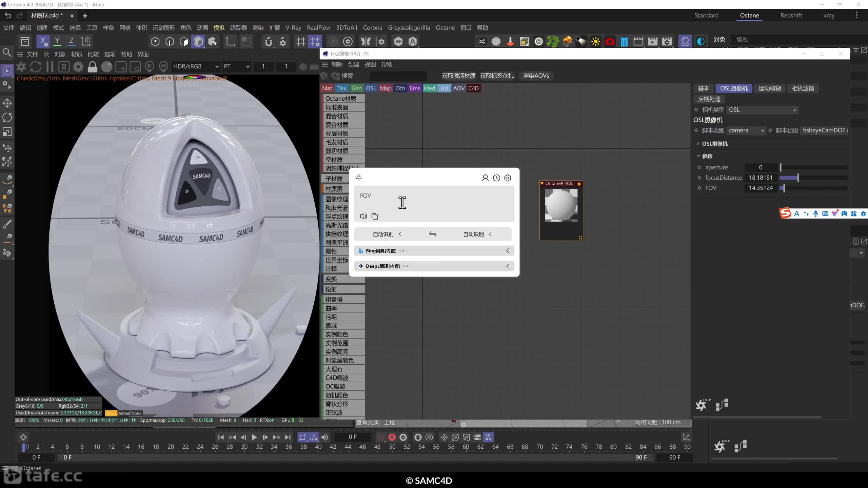
Task: Click the clay mode sphere icon
Action: 107,67
